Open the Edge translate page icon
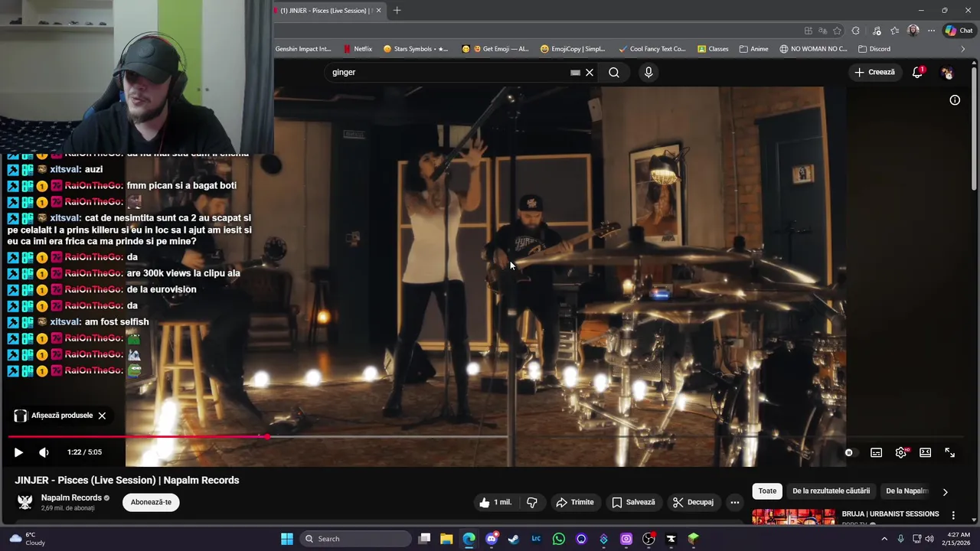 click(x=822, y=31)
